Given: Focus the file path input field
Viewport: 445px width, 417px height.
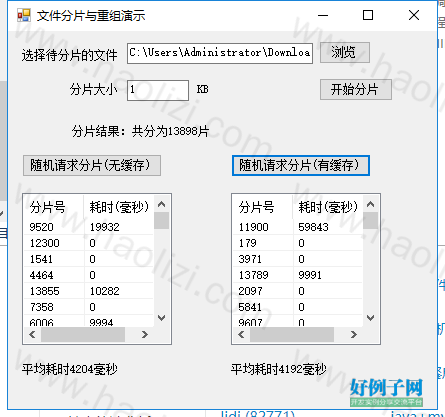Looking at the screenshot, I should [220, 53].
